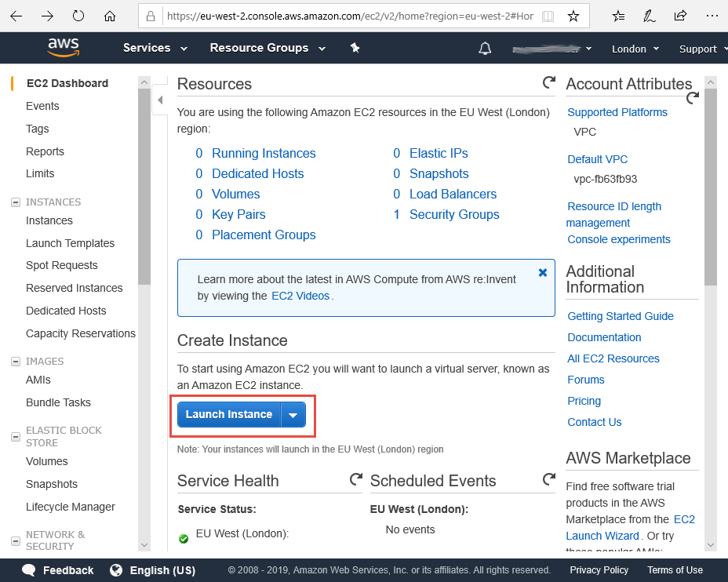Open Instances in the sidebar
The width and height of the screenshot is (728, 582).
point(49,220)
